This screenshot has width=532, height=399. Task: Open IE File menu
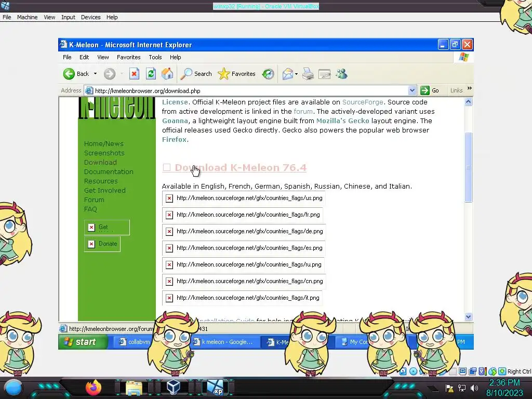coord(67,57)
